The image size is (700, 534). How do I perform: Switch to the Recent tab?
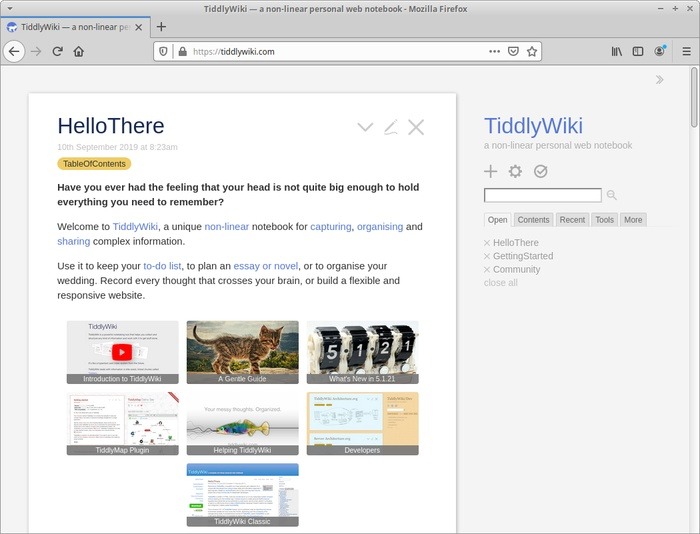(572, 220)
